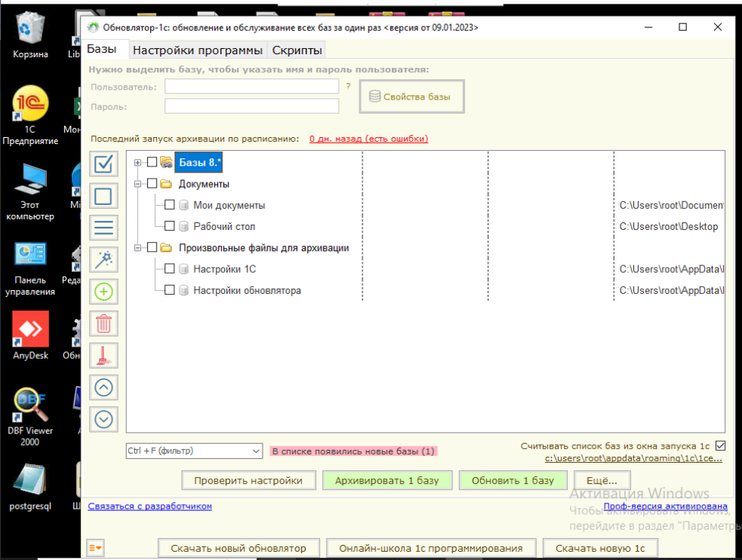Click the database icon beside Мои документы

(x=184, y=205)
